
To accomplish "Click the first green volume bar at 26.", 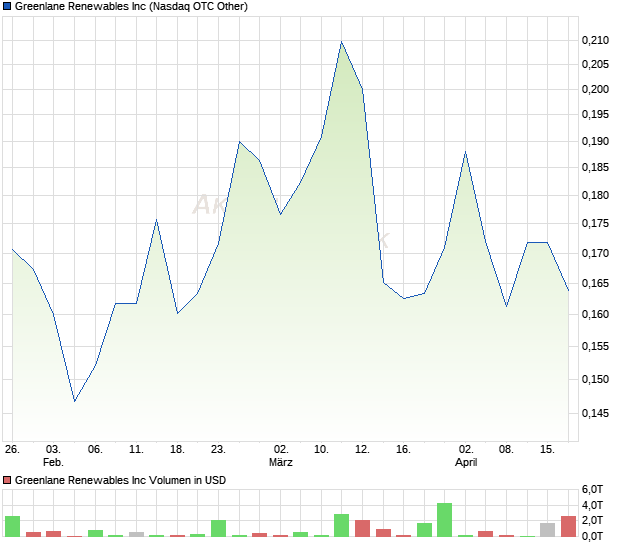I will [12, 526].
